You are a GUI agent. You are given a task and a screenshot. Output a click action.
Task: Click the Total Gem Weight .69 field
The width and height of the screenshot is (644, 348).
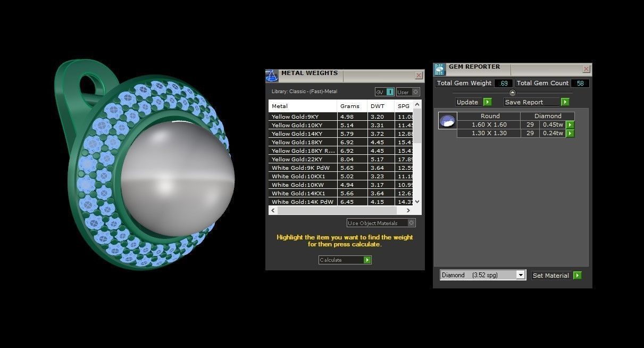[x=503, y=83]
